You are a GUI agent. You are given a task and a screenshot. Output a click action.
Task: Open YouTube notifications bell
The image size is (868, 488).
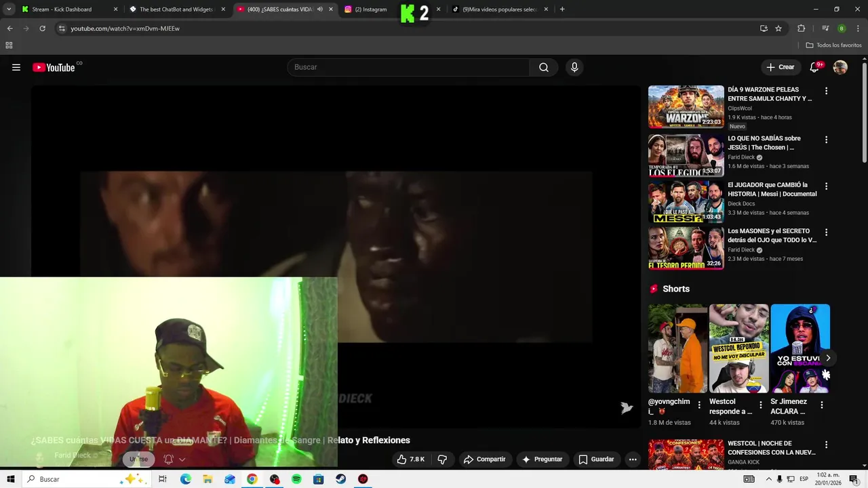click(x=814, y=67)
